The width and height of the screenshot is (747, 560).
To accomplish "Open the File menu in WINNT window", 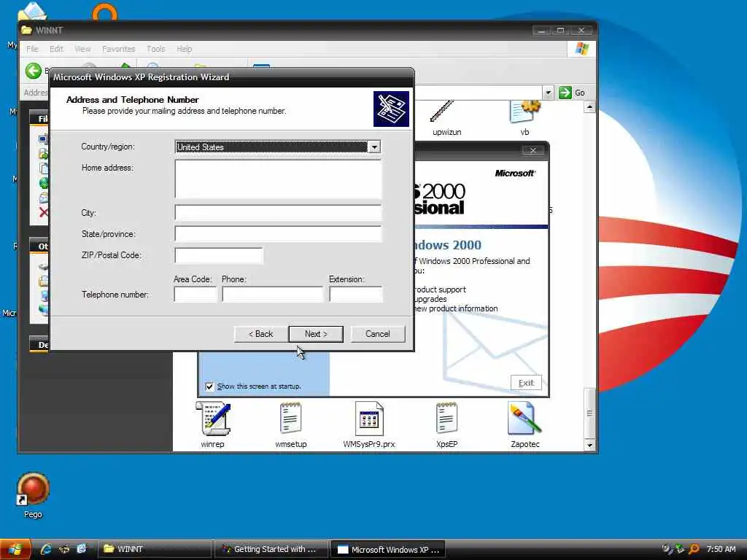I will pyautogui.click(x=32, y=49).
